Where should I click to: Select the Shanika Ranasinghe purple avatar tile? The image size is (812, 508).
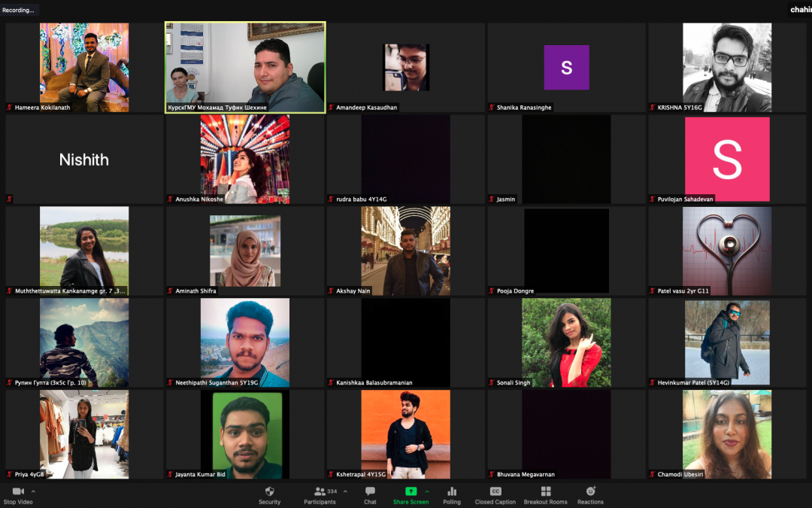(x=566, y=68)
